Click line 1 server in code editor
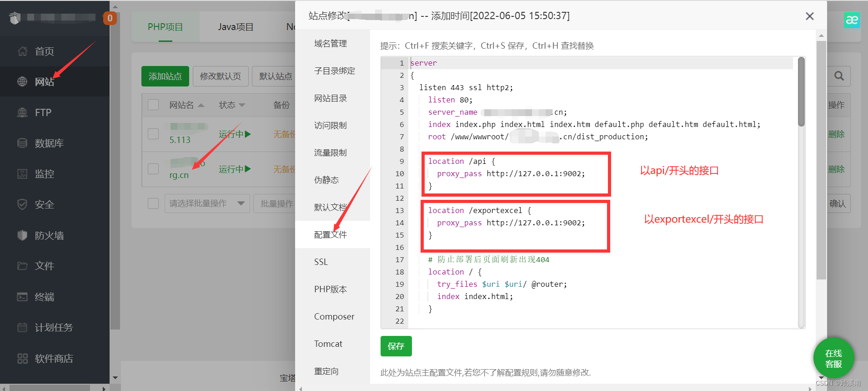The image size is (868, 391). point(423,63)
